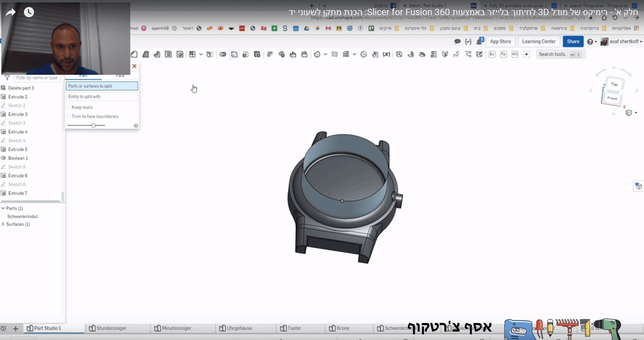Select the Schwenkmodul part

(x=23, y=216)
